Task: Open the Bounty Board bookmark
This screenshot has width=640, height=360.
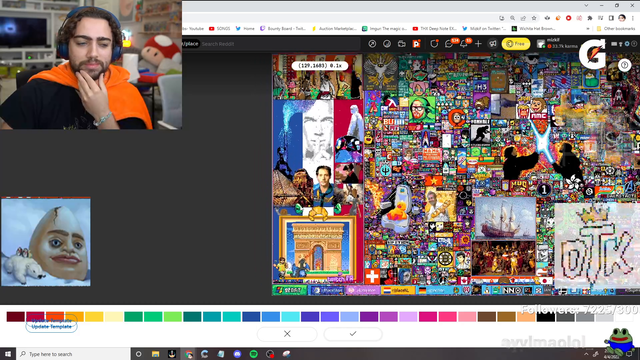Action: (283, 29)
